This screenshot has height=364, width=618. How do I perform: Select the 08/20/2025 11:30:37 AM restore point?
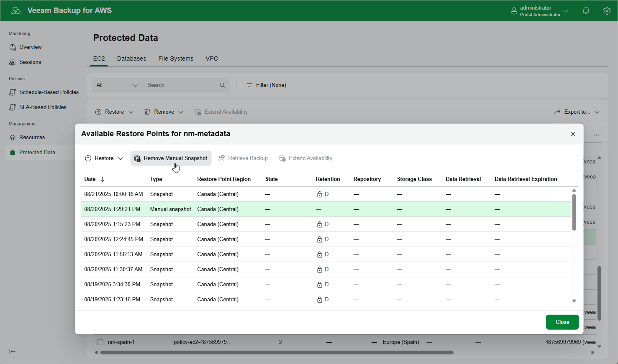pos(326,270)
